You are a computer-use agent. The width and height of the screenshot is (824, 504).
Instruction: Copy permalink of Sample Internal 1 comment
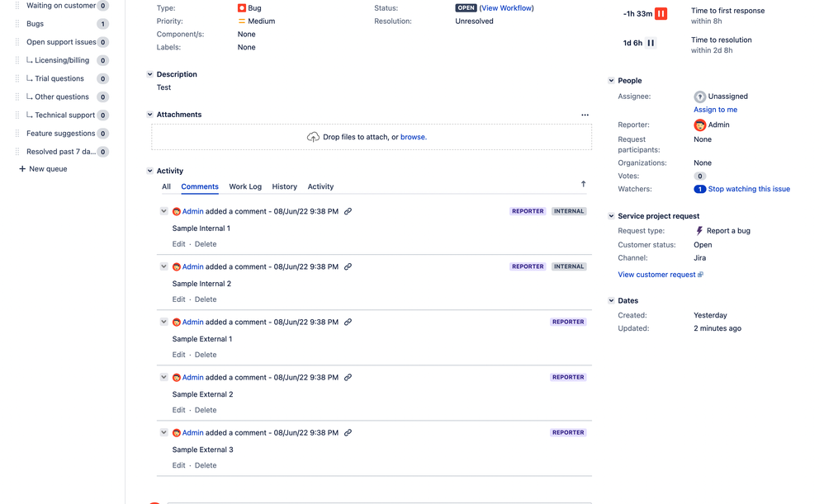[348, 211]
